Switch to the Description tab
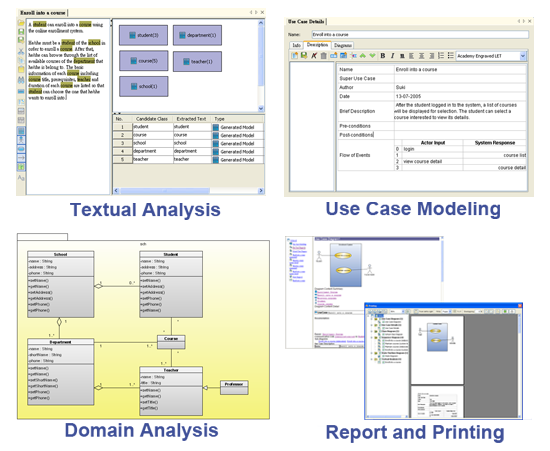Screen dimensions: 550x451 point(317,45)
